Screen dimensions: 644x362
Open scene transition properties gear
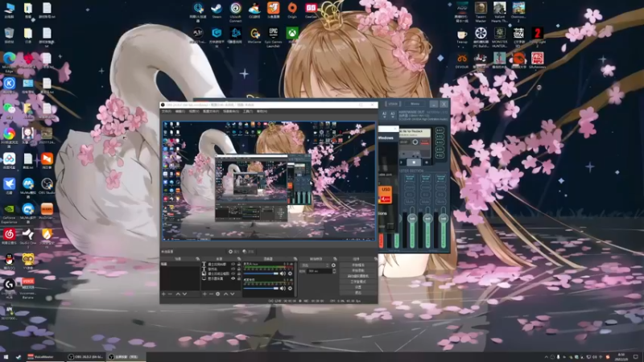333,265
